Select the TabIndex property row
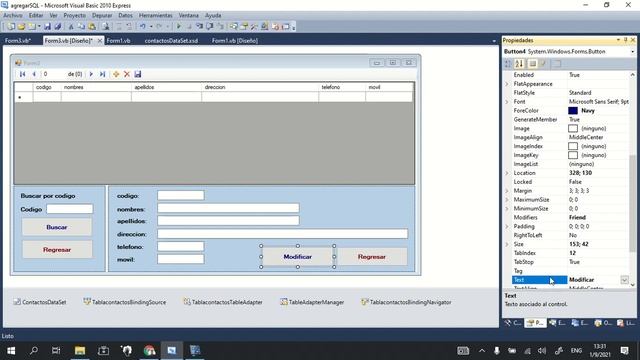This screenshot has height=360, width=640. point(570,253)
